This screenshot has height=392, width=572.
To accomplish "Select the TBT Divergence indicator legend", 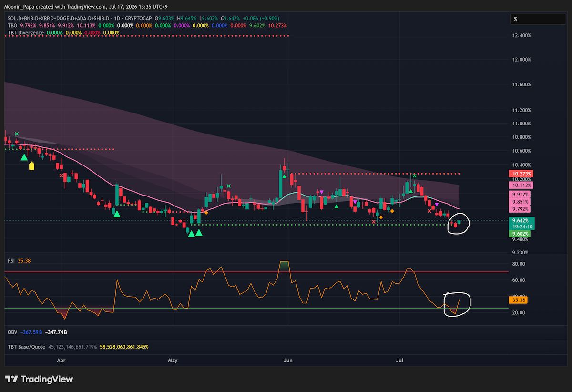I will [x=26, y=33].
